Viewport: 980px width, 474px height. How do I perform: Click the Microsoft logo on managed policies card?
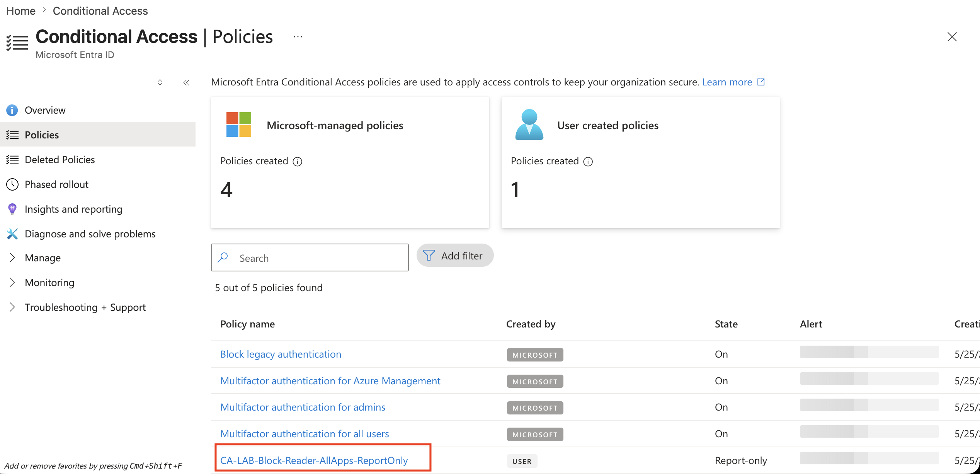click(x=239, y=124)
